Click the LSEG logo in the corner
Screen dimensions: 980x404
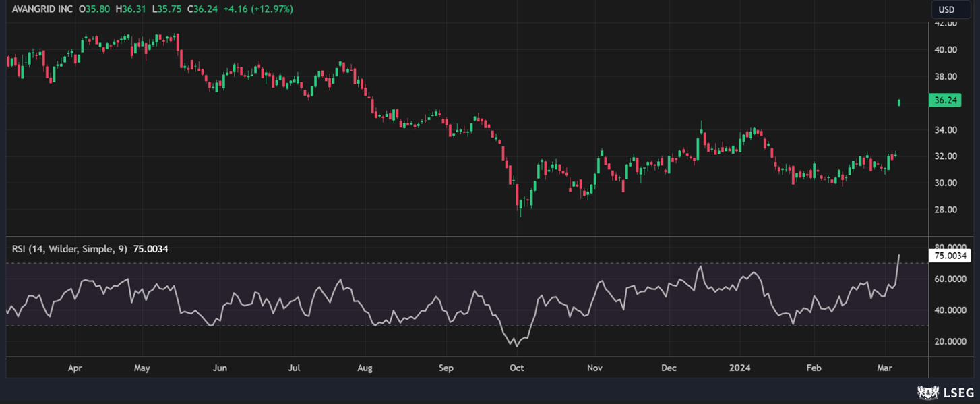(945, 393)
